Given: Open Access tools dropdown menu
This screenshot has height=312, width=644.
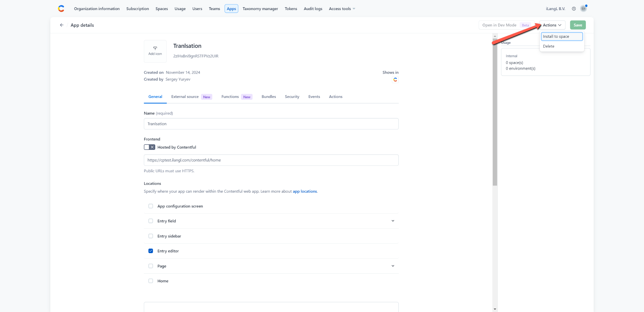Looking at the screenshot, I should [342, 9].
